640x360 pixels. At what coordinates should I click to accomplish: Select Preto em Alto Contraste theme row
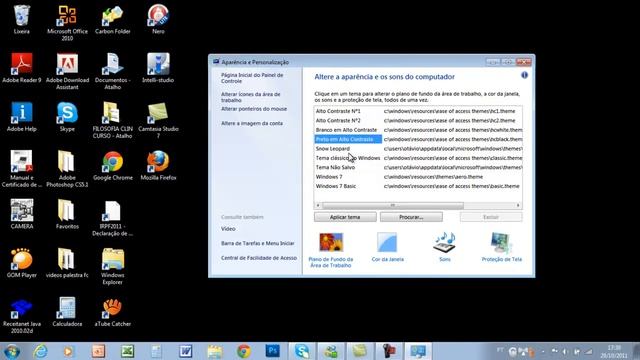(418, 139)
